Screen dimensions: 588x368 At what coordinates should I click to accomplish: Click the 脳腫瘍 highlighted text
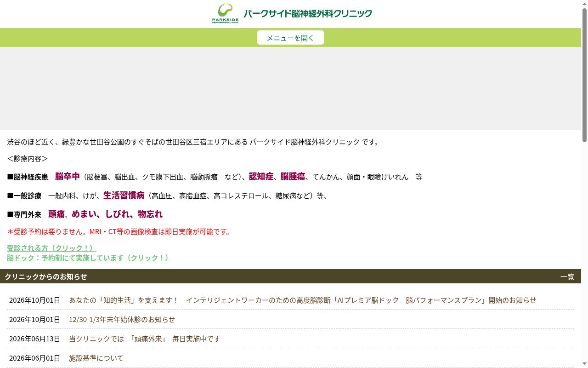293,176
